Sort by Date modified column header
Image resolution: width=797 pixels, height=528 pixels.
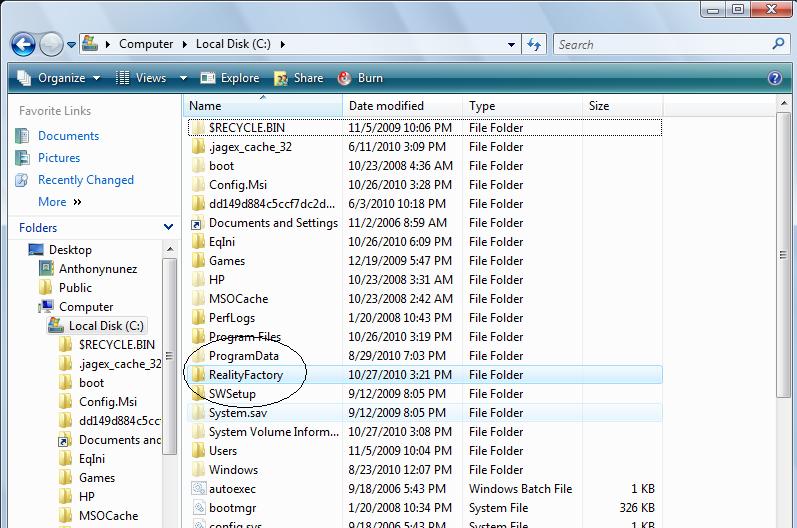[386, 106]
